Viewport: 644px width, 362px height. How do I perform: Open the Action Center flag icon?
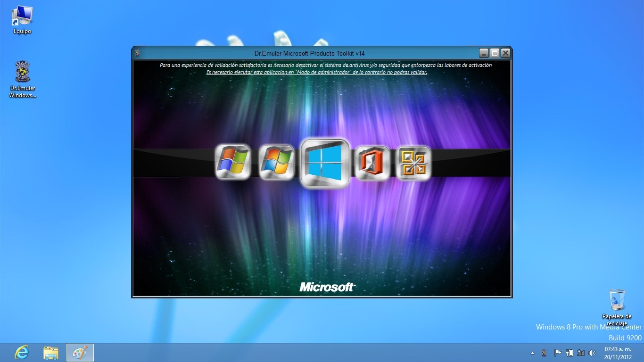pyautogui.click(x=558, y=353)
